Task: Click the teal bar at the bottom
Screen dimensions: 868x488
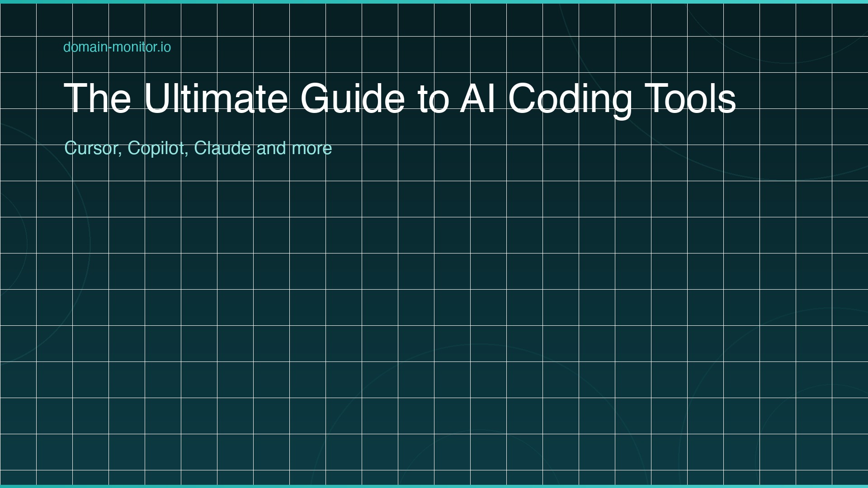Action: (x=434, y=485)
